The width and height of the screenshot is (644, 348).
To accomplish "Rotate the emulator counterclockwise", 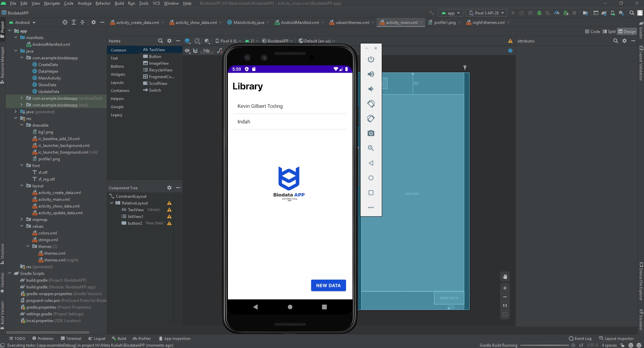I will (x=371, y=104).
